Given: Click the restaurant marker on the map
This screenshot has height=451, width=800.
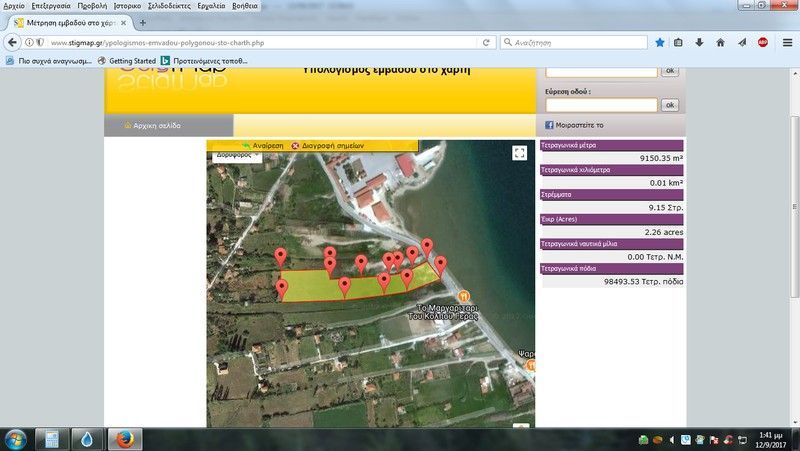Looking at the screenshot, I should point(463,295).
